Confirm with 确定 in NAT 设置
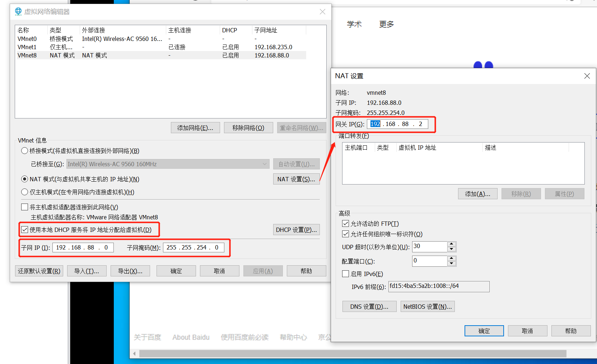This screenshot has width=597, height=364. tap(484, 331)
